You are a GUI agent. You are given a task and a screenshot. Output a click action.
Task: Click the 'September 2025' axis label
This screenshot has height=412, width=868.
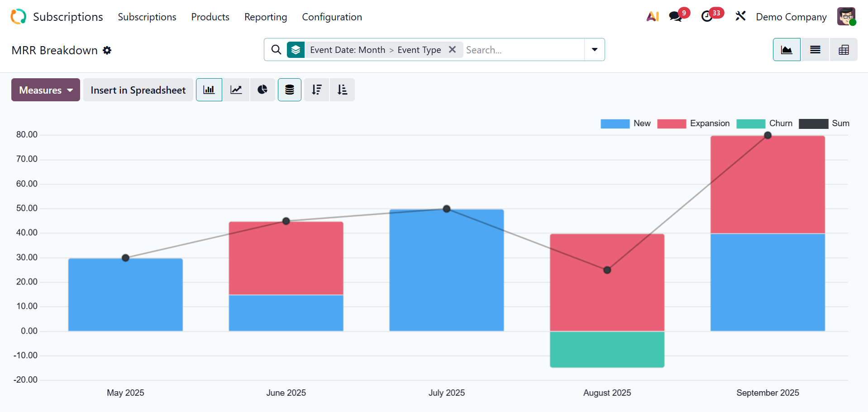tap(768, 393)
